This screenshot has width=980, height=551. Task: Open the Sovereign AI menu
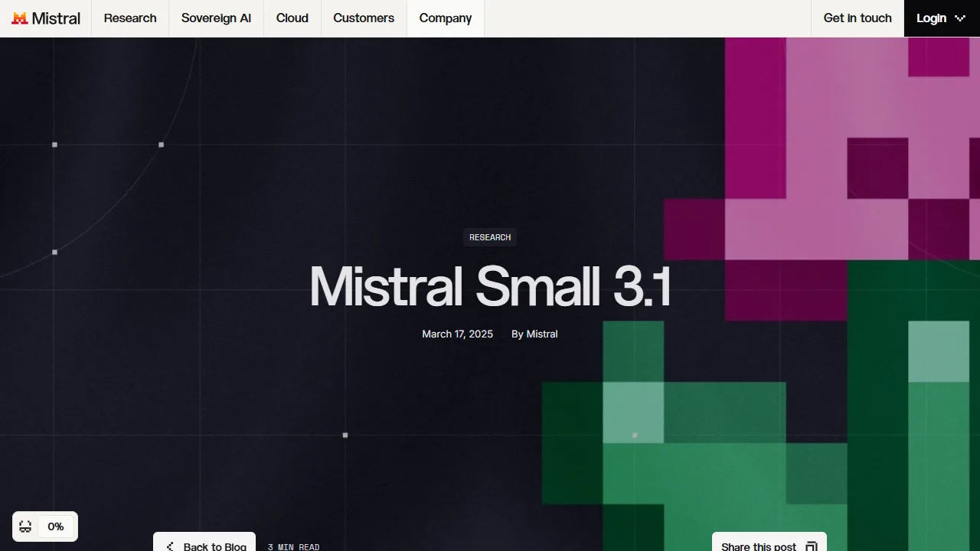coord(216,18)
